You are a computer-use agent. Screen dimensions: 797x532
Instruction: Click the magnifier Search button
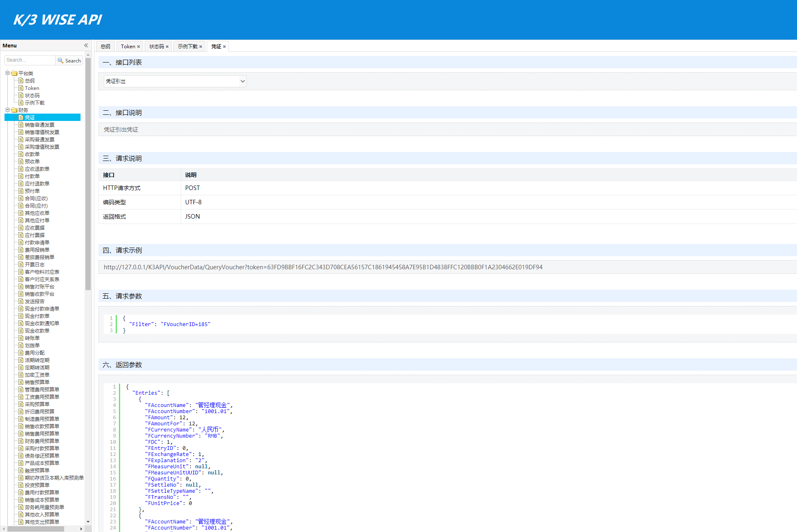click(69, 60)
